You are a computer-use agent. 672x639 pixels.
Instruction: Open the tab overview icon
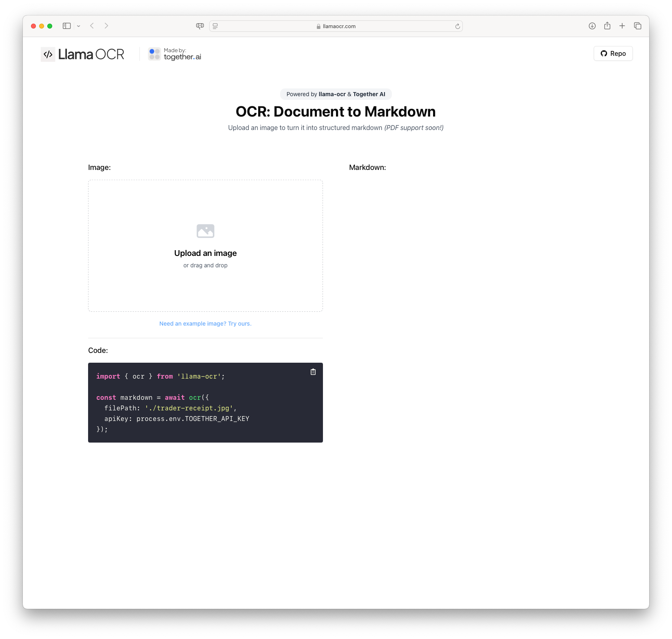[x=637, y=26]
